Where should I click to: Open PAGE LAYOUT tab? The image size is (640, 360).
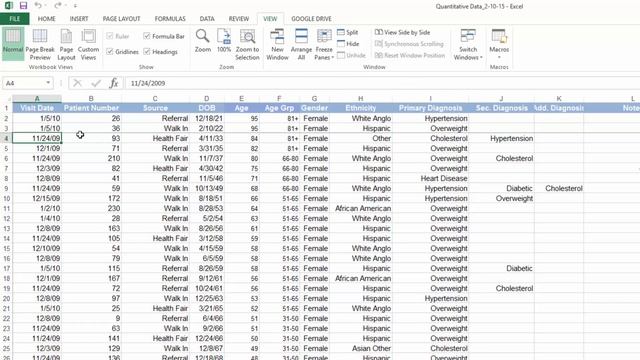[121, 19]
